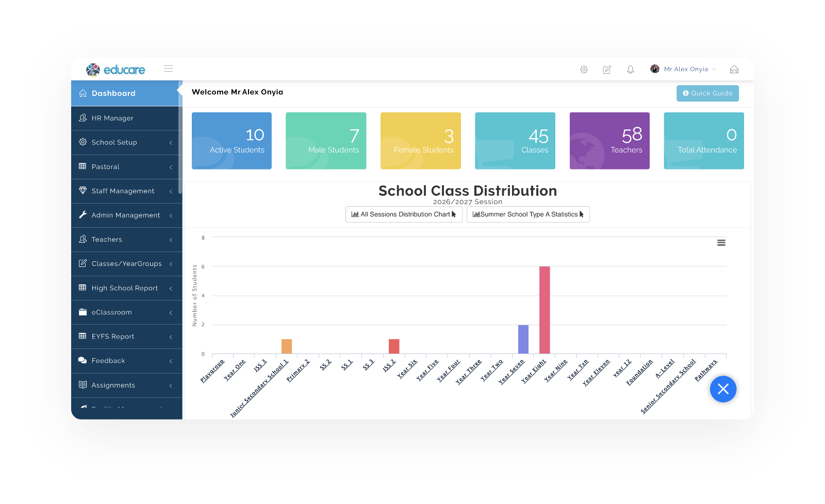Expand the Staff Management submenu
The image size is (825, 504).
point(126,191)
